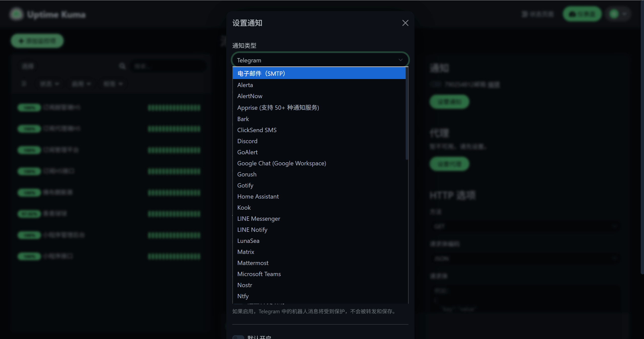Screen dimensions: 644x339
Task: Choose Mattermost from the dropdown list
Action: (253, 263)
